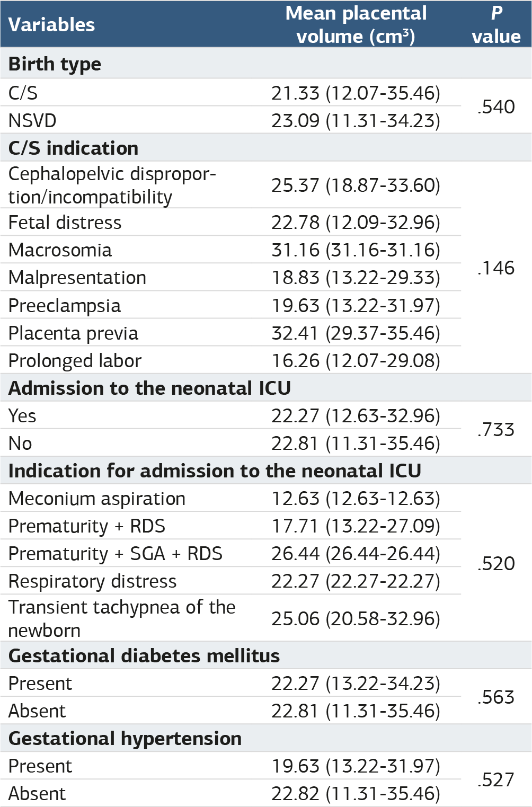This screenshot has width=532, height=807.
Task: Select the Macrosomia row label
Action: tap(60, 250)
